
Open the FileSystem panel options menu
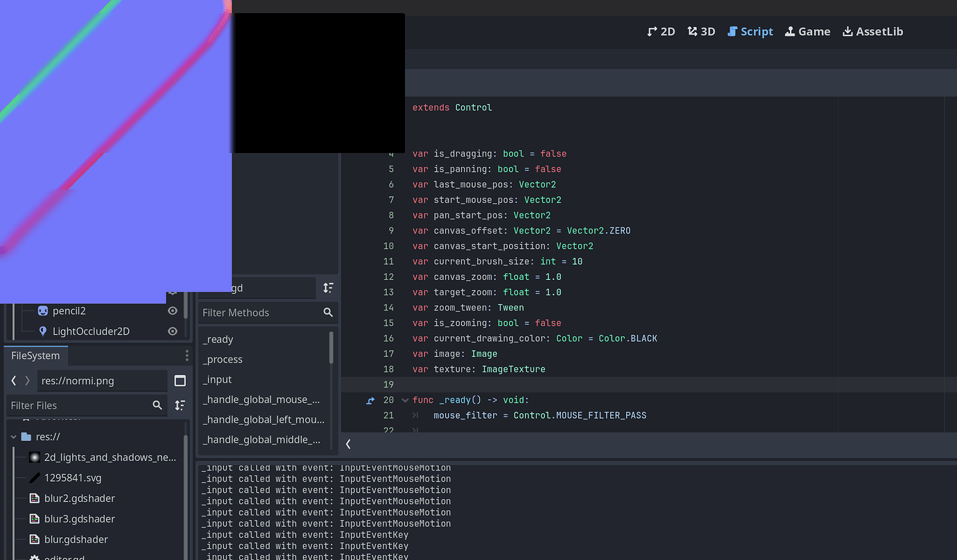[186, 355]
